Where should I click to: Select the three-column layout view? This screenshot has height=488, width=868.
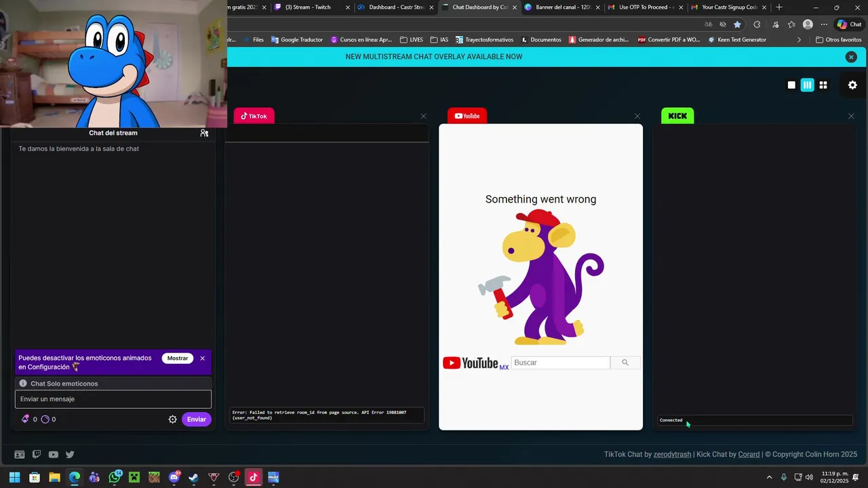pyautogui.click(x=807, y=85)
